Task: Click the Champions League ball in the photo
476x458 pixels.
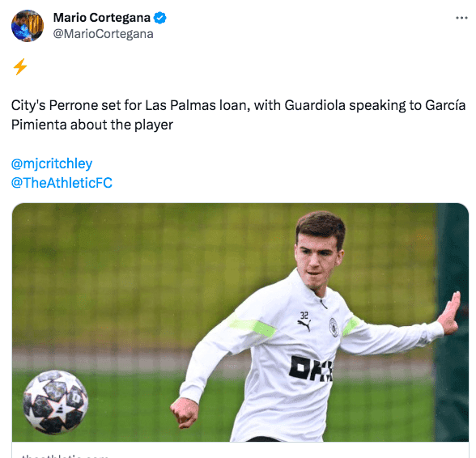Action: pyautogui.click(x=56, y=402)
